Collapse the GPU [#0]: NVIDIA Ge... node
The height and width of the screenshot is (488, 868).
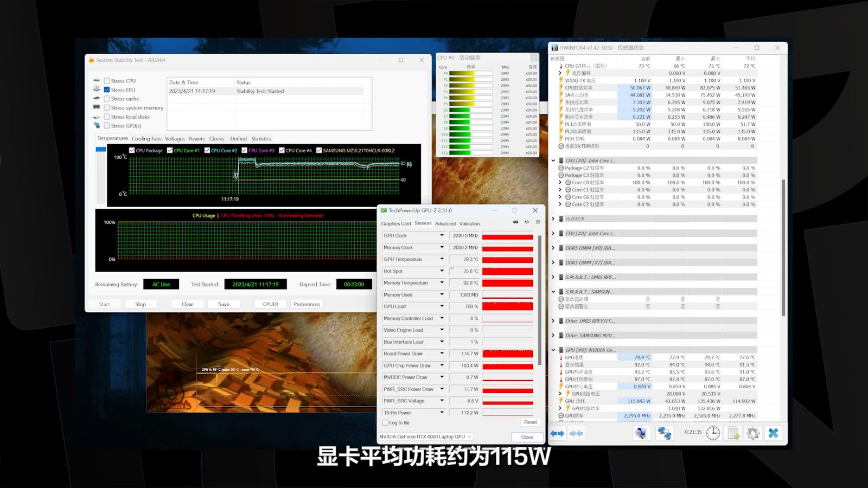point(553,350)
